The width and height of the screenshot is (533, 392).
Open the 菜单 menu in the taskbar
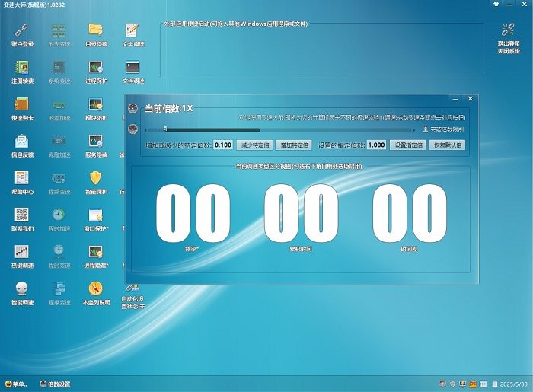click(x=16, y=384)
